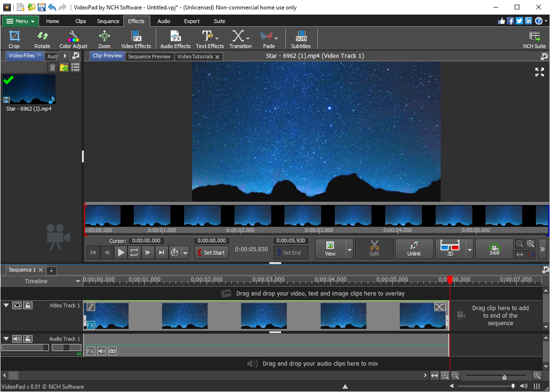Screen dimensions: 550x392
Task: Open the 360 video option
Action: click(494, 248)
